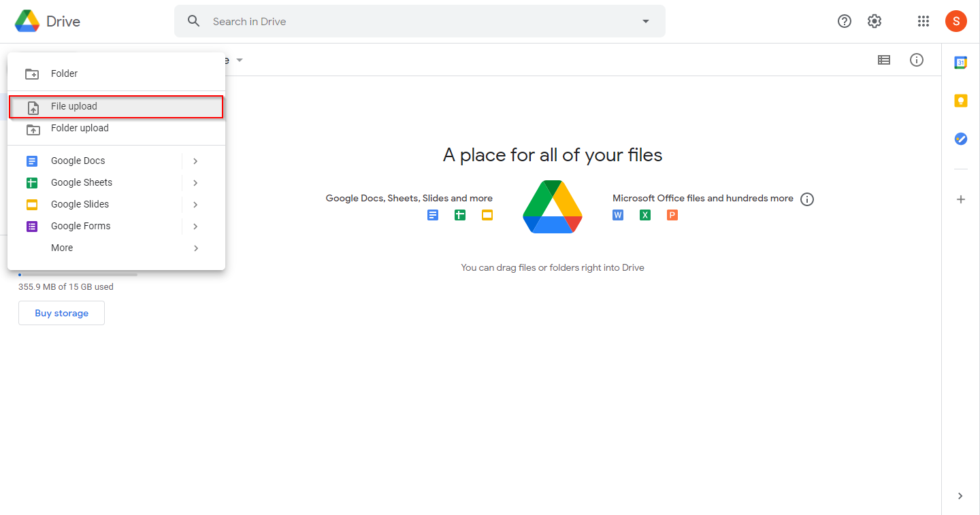Click the Docs icon in empty state
The width and height of the screenshot is (980, 515).
pos(433,215)
